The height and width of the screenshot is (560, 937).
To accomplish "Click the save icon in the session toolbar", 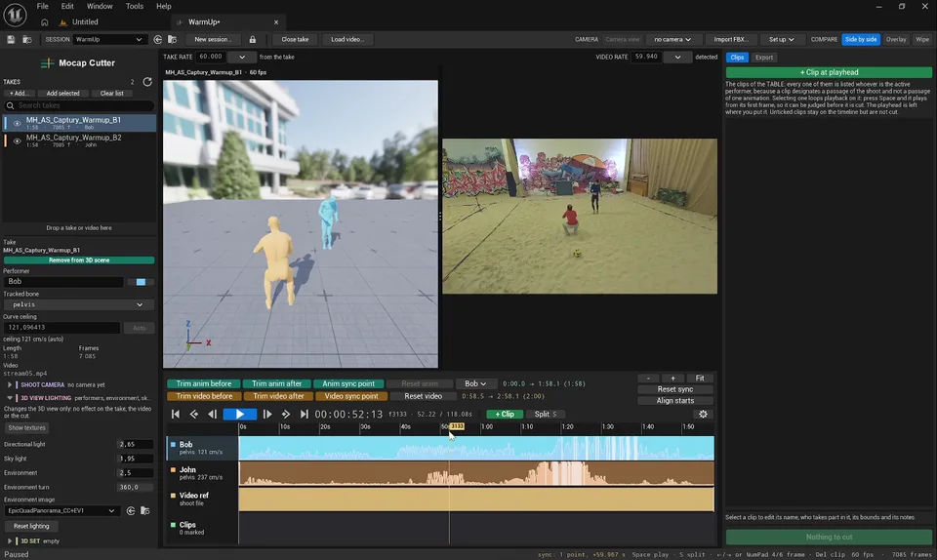I will click(x=11, y=39).
